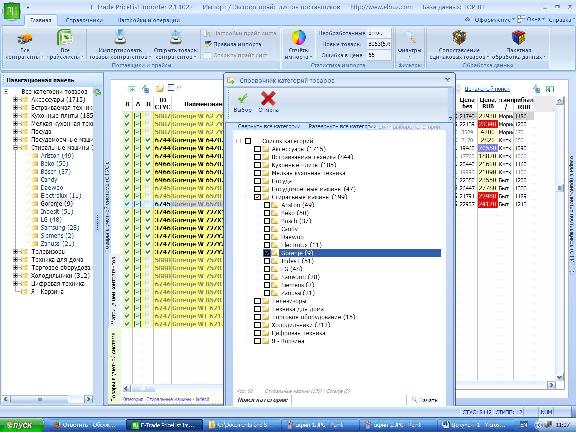Expand Посуда node in navigation panel
576x432 pixels.
pyautogui.click(x=15, y=132)
